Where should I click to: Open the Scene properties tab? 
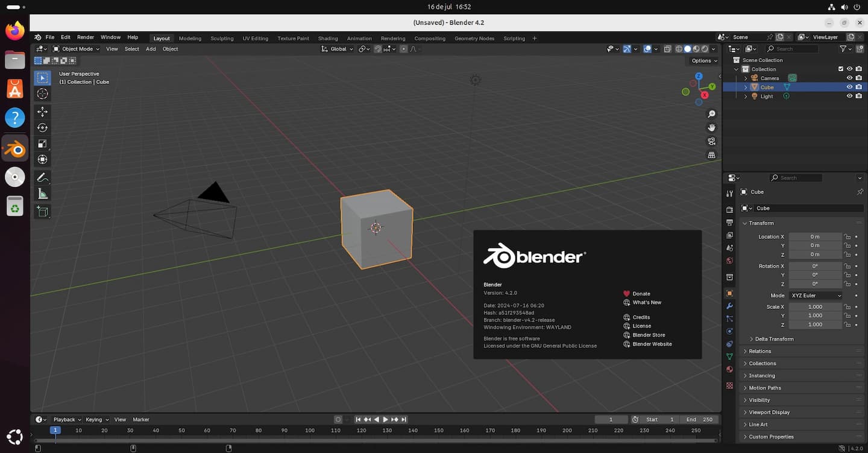click(x=729, y=248)
